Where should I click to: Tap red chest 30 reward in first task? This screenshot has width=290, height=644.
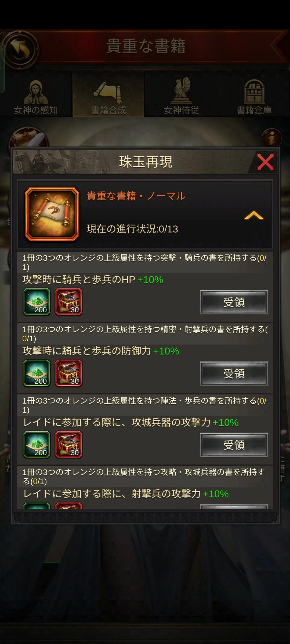(69, 302)
